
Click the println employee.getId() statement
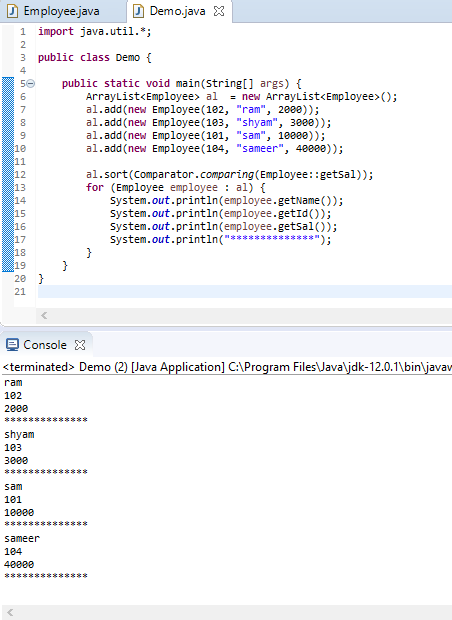pyautogui.click(x=221, y=214)
